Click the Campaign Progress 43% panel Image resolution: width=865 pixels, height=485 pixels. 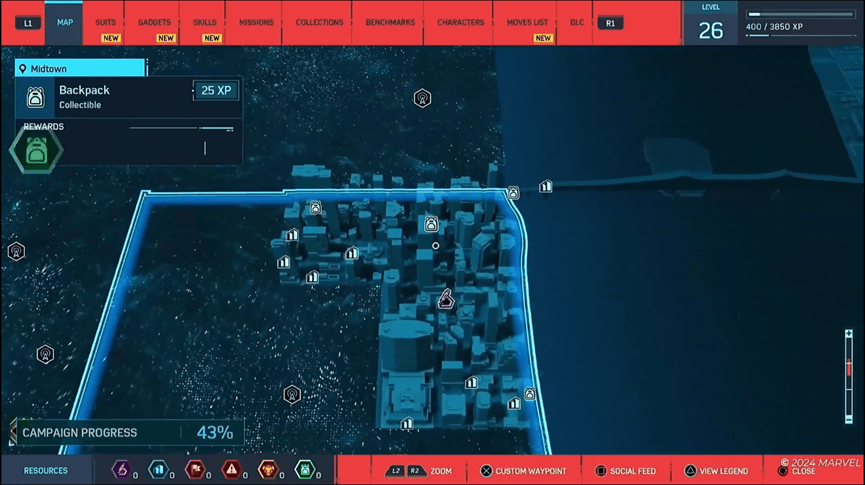pos(128,433)
